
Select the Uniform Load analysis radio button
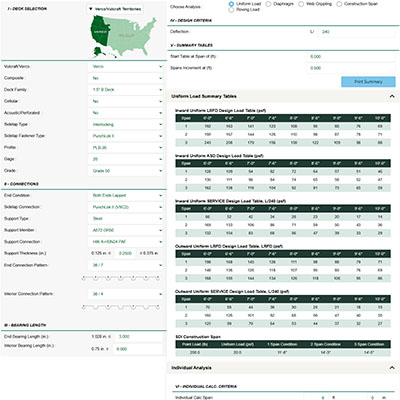231,4
